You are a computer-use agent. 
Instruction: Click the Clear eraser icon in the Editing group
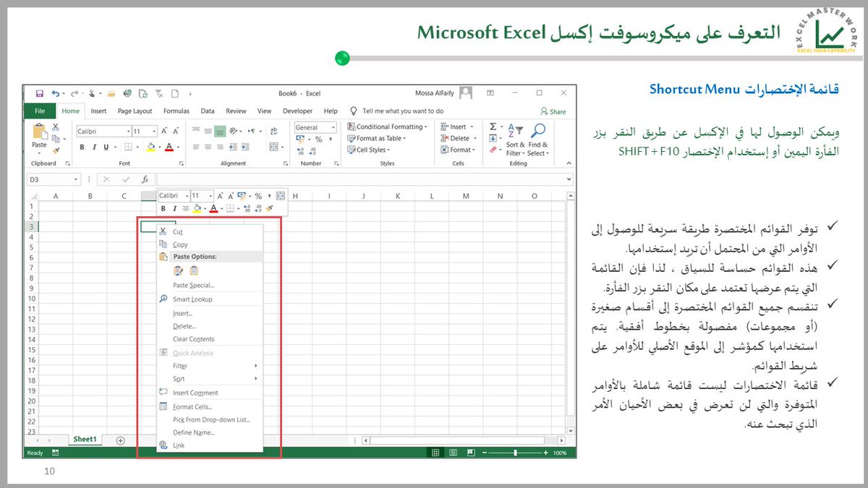click(494, 150)
